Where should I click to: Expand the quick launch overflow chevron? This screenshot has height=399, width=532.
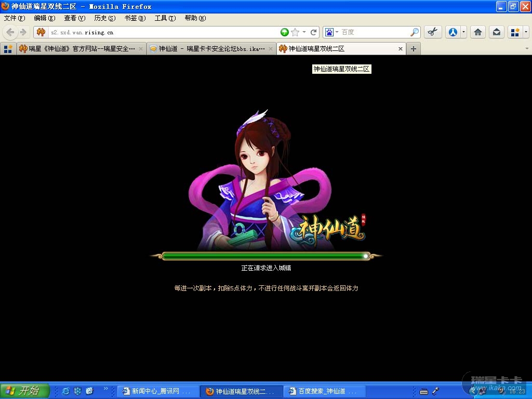[x=105, y=389]
